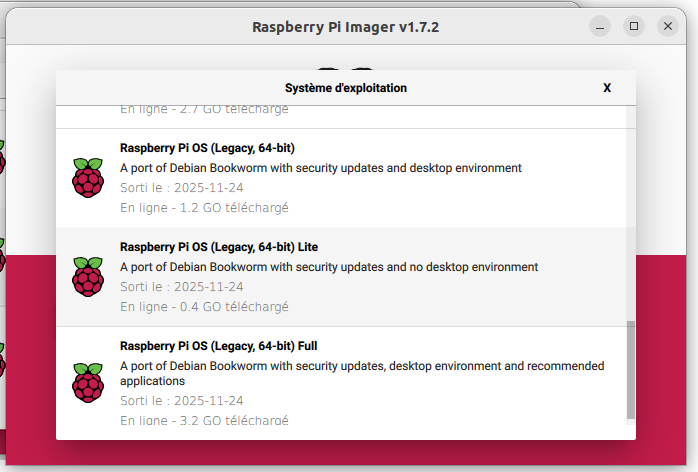698x472 pixels.
Task: Click the "recommended applications" description of Full entry
Action: point(362,374)
